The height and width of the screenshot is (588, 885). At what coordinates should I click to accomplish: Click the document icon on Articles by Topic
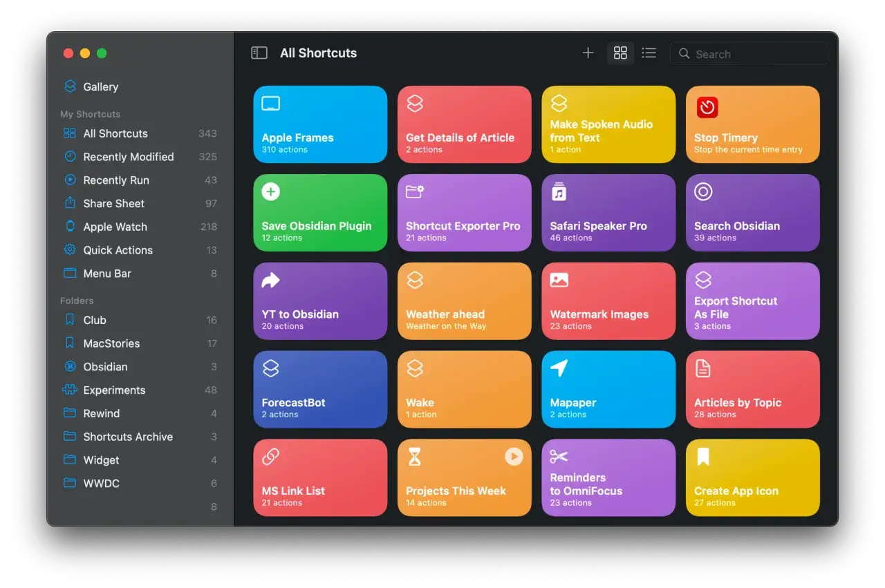(x=702, y=368)
